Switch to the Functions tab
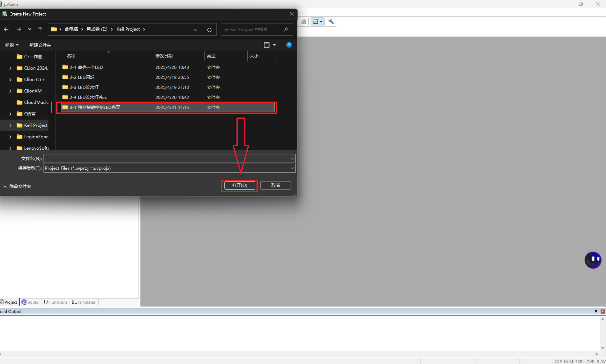Viewport: 606px width, 364px height. (56, 302)
